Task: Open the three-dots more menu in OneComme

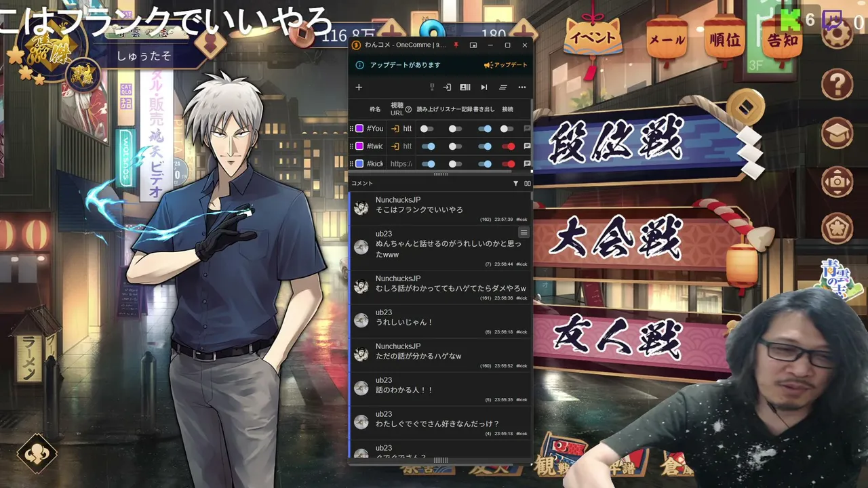Action: tap(522, 87)
